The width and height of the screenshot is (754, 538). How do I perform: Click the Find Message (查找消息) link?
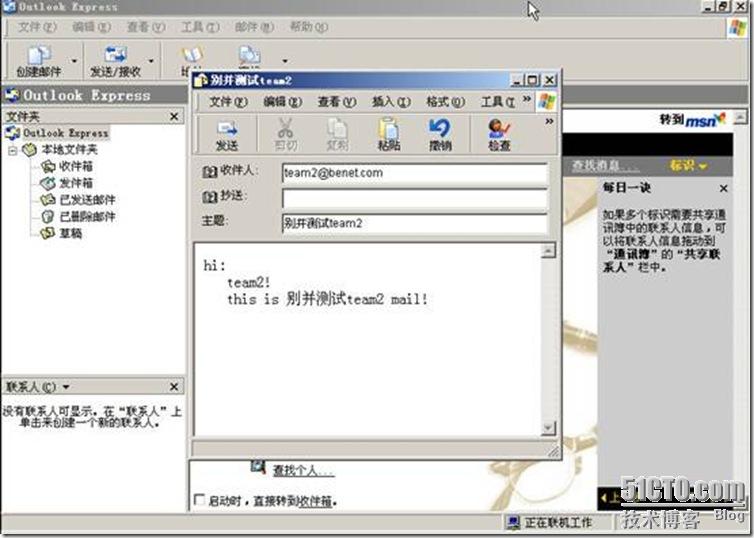(605, 166)
